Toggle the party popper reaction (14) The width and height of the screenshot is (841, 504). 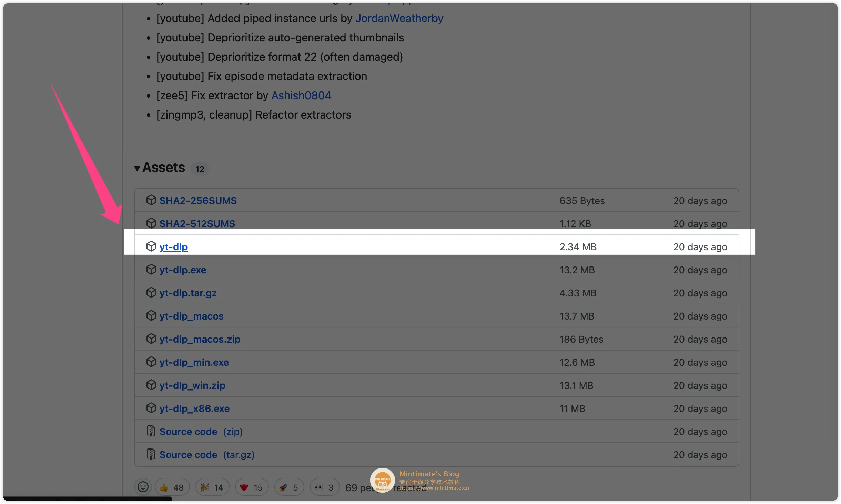(x=212, y=487)
